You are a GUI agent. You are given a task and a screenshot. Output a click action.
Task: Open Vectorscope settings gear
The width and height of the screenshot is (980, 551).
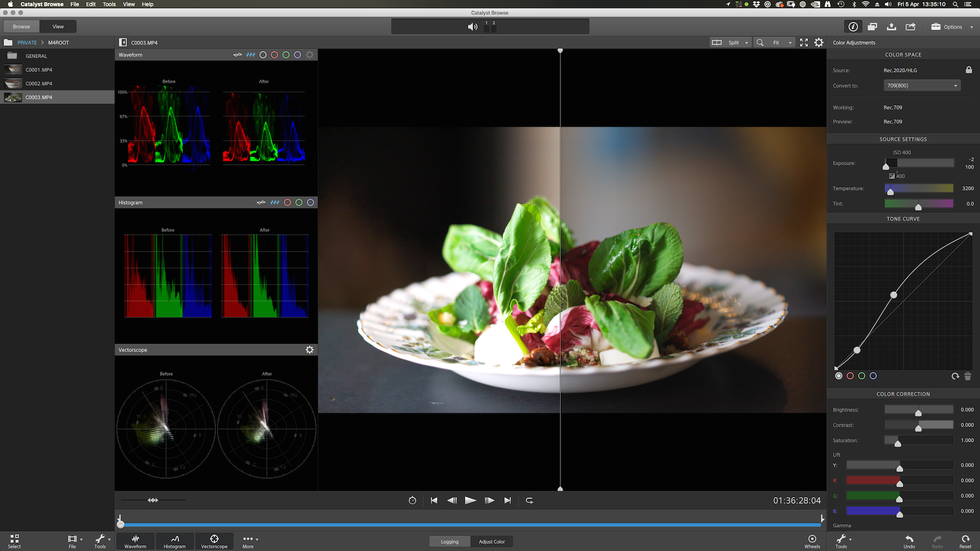(x=309, y=349)
